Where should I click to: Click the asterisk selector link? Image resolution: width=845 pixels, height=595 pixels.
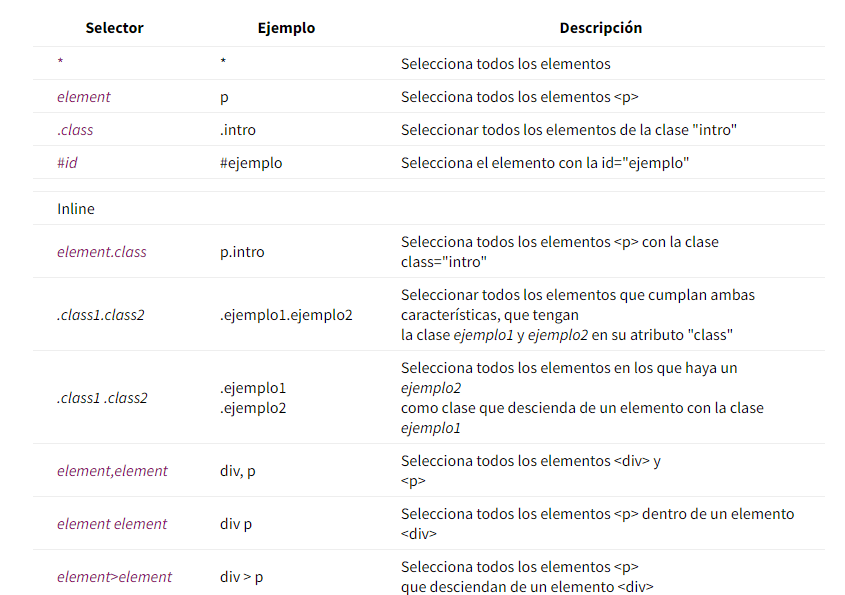(60, 64)
